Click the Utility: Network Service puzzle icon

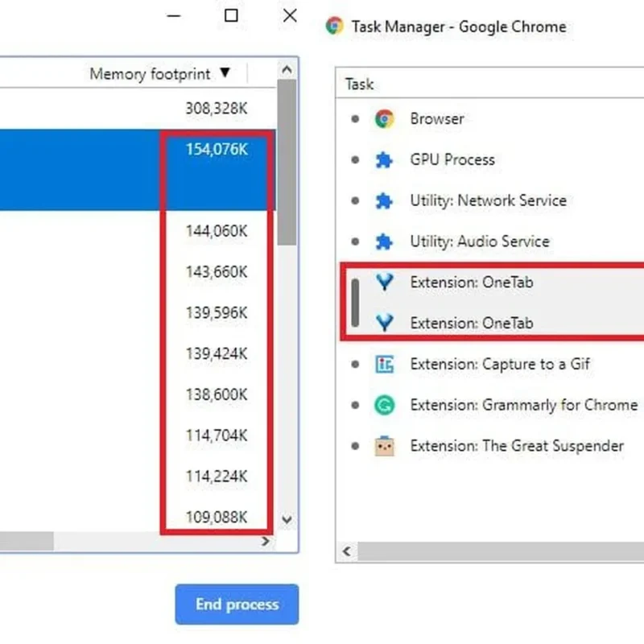click(384, 200)
